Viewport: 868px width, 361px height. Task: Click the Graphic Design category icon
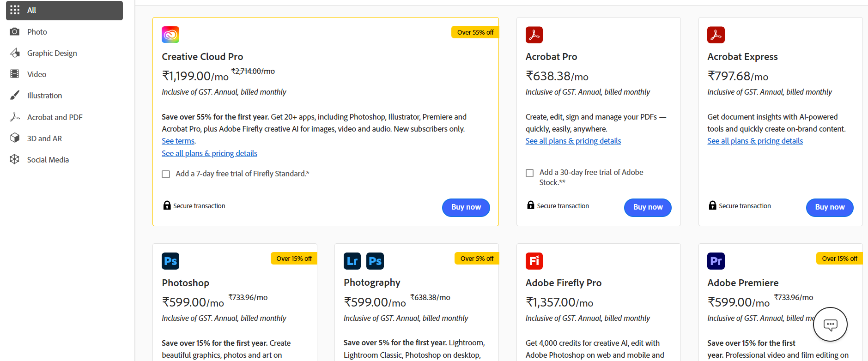[15, 53]
